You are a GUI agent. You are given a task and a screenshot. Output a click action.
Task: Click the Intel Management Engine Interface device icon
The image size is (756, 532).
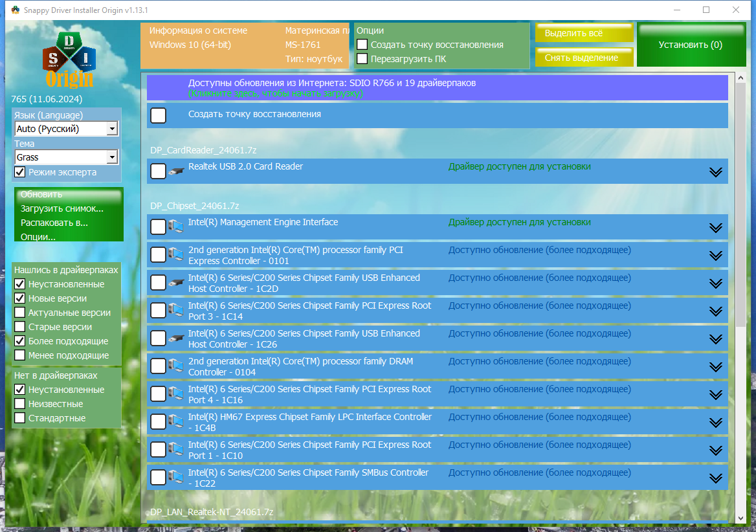176,227
